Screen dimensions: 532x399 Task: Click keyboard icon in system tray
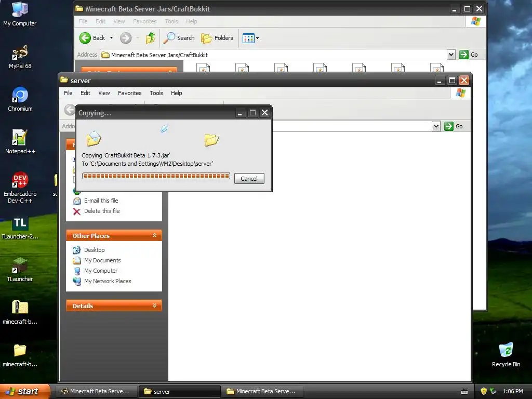(x=464, y=392)
